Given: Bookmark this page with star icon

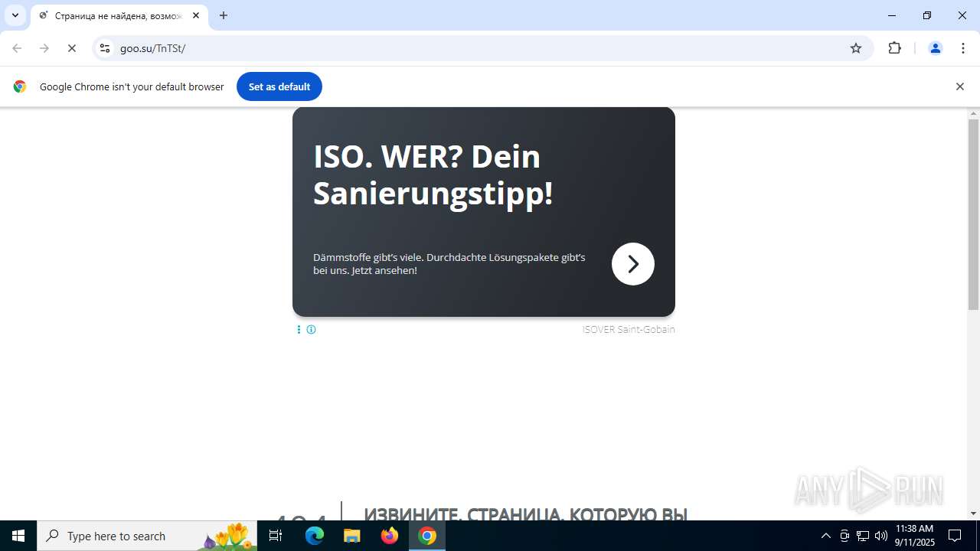Looking at the screenshot, I should tap(856, 48).
